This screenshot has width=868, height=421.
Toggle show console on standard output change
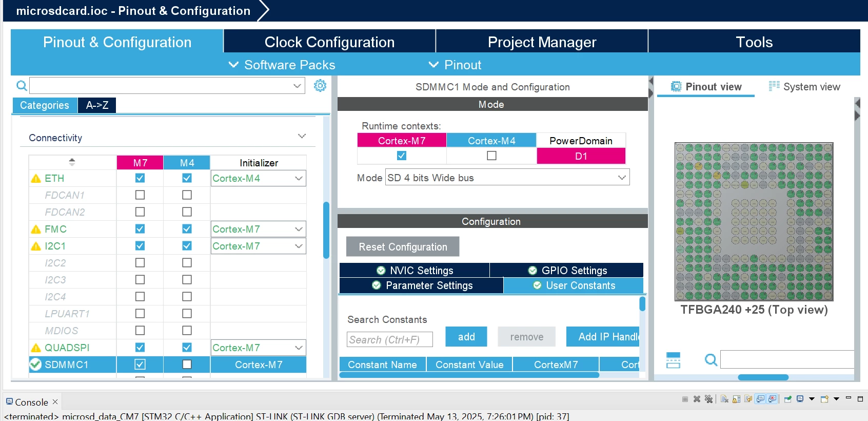[760, 399]
